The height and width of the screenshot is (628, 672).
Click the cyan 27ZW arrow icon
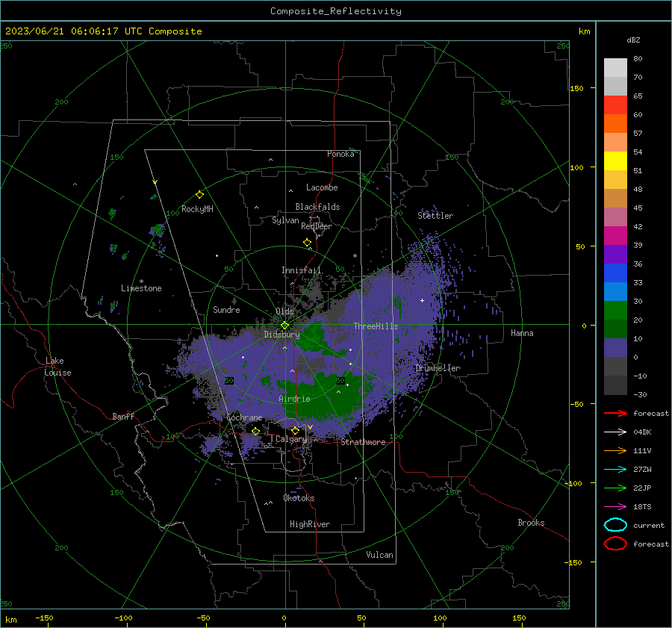[615, 470]
